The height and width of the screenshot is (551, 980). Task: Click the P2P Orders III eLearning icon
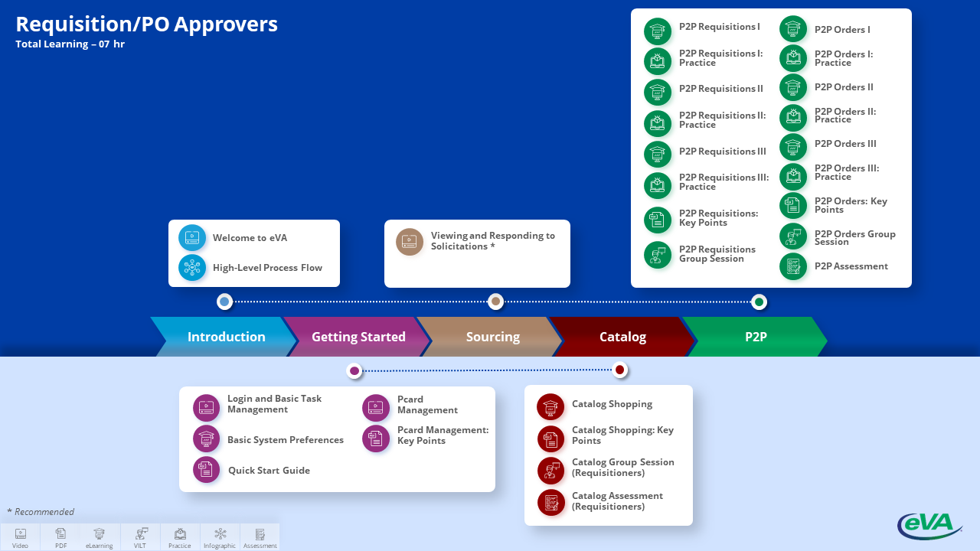tap(793, 147)
